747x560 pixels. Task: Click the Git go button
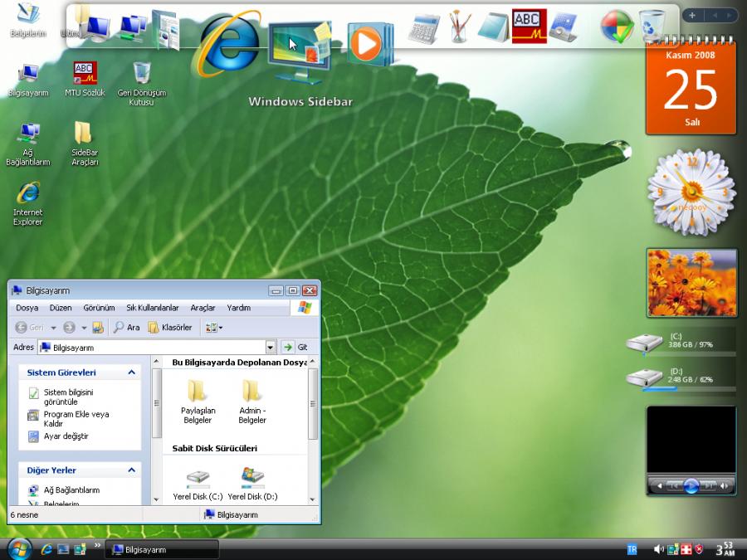(295, 348)
